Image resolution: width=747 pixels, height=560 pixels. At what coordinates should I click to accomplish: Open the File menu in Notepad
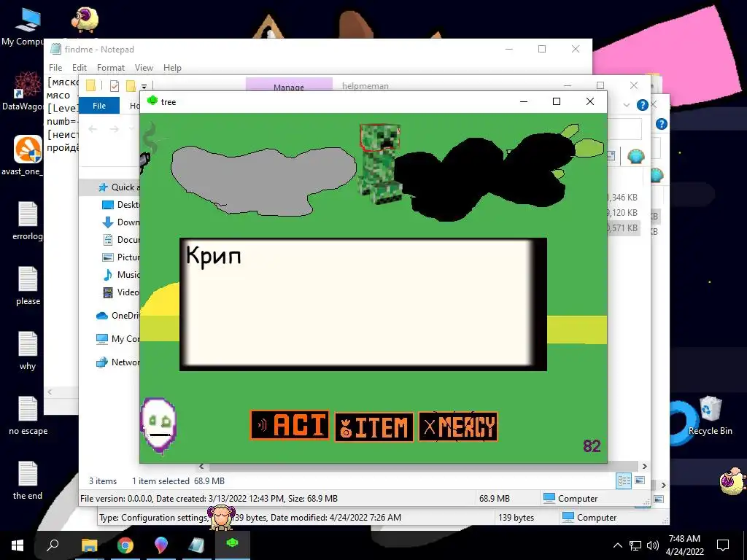[55, 68]
